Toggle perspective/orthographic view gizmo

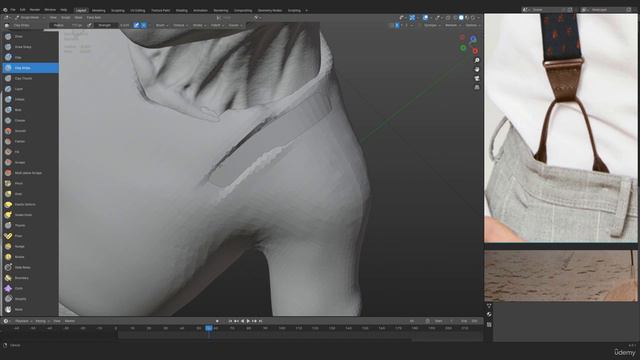[477, 87]
